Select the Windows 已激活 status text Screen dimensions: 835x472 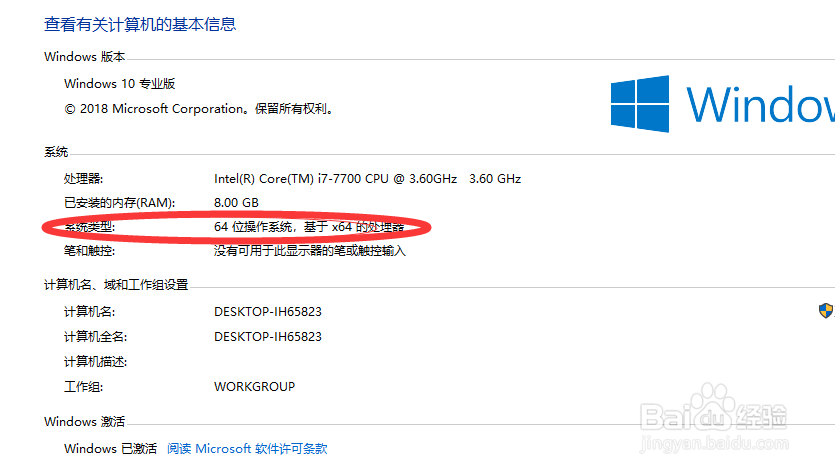(110, 449)
